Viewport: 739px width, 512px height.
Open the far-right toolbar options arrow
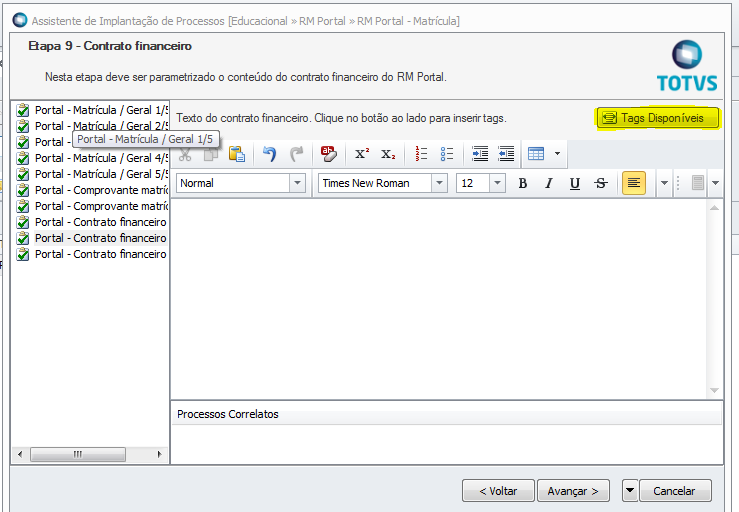tap(715, 183)
